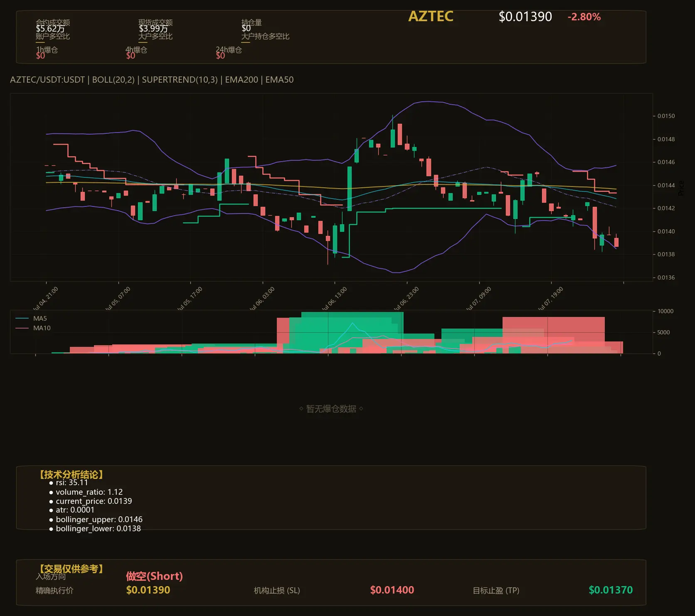The image size is (695, 616).
Task: Select the $5.62万 contract volume value
Action: 50,29
